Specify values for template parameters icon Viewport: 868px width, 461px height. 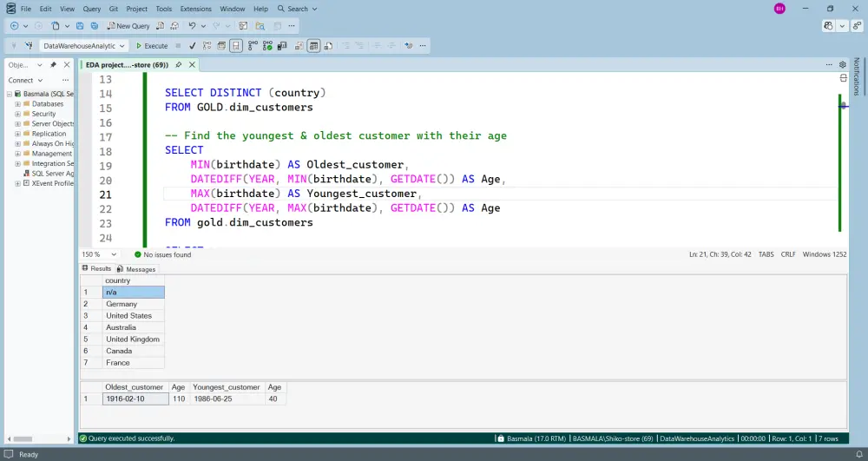(x=408, y=46)
